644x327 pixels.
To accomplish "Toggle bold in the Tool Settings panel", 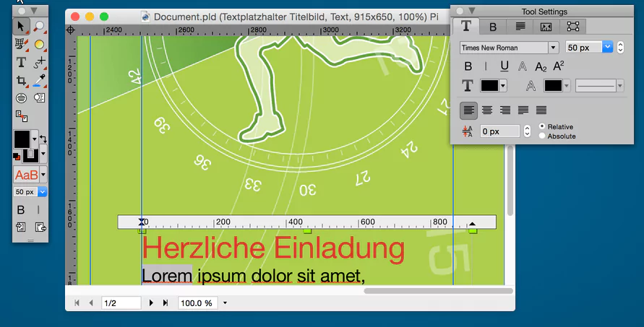I will point(468,66).
